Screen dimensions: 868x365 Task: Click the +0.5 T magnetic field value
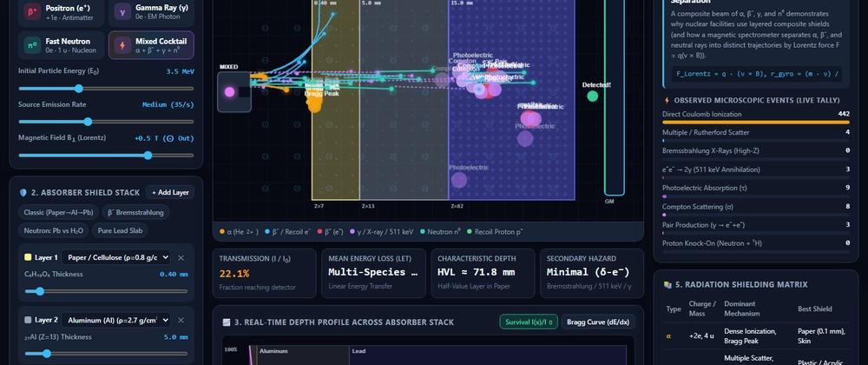click(x=164, y=138)
